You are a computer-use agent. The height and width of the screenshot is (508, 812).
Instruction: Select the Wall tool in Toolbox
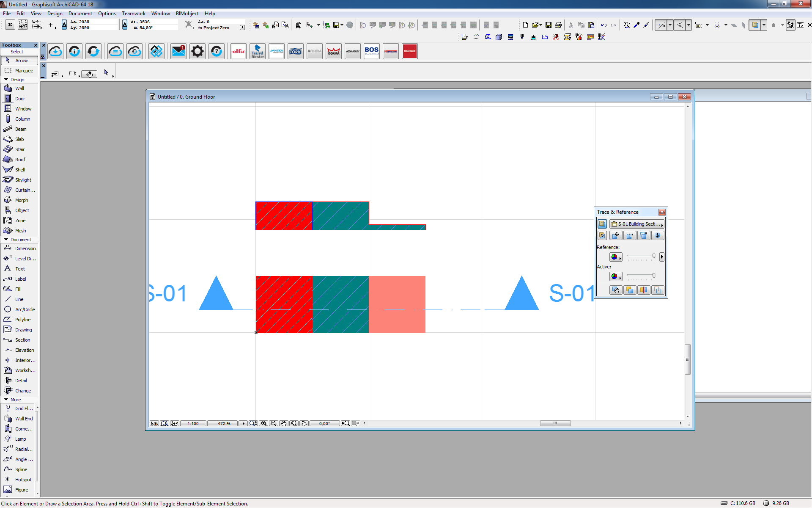[19, 88]
